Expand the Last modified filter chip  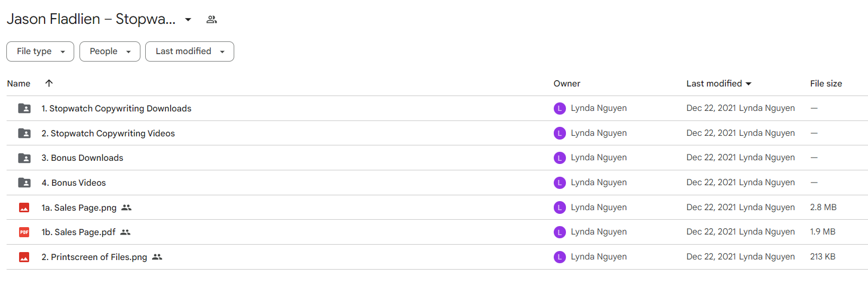(190, 51)
